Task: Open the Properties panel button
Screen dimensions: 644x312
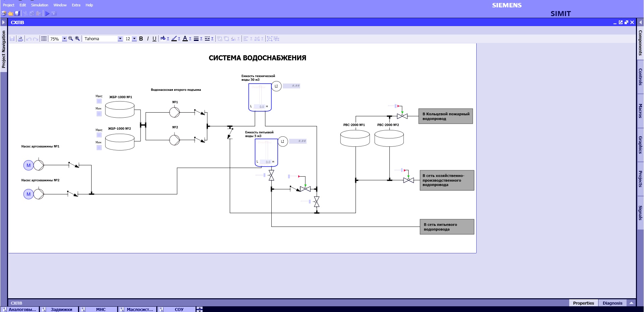Action: click(x=583, y=303)
